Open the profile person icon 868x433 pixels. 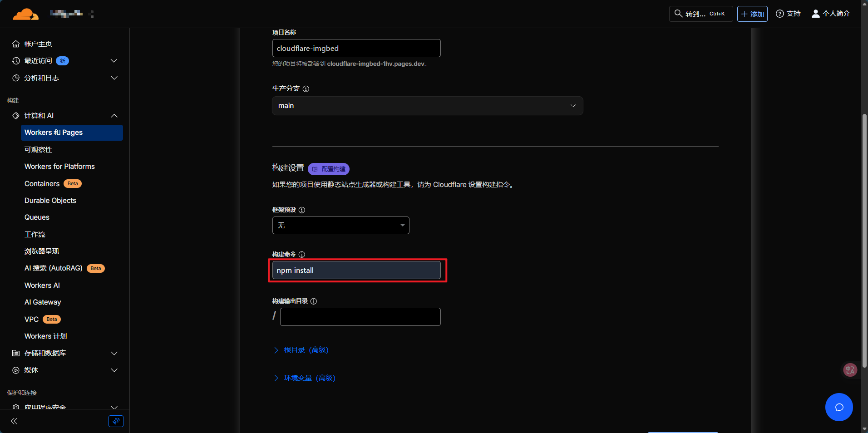[x=816, y=14]
